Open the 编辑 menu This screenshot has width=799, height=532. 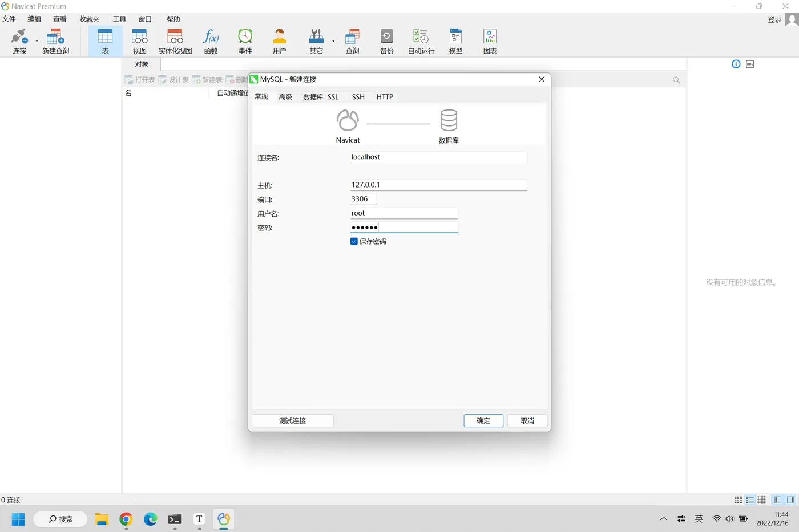click(35, 19)
